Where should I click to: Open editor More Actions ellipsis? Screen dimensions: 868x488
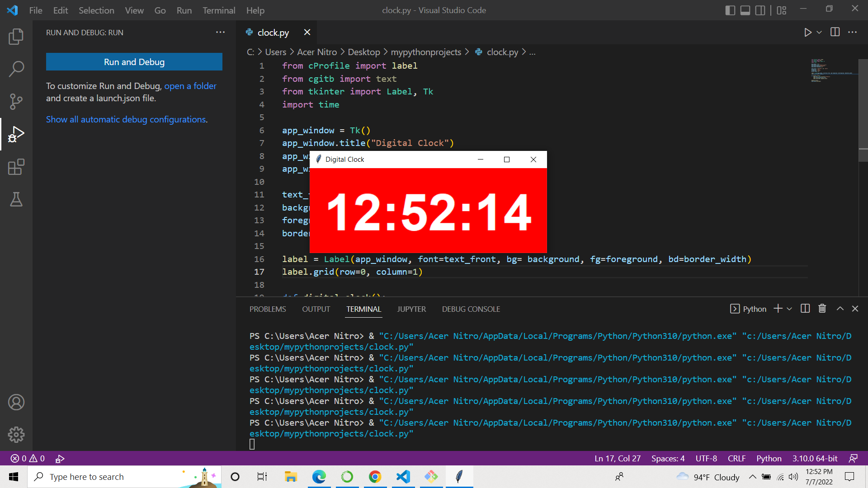(853, 32)
